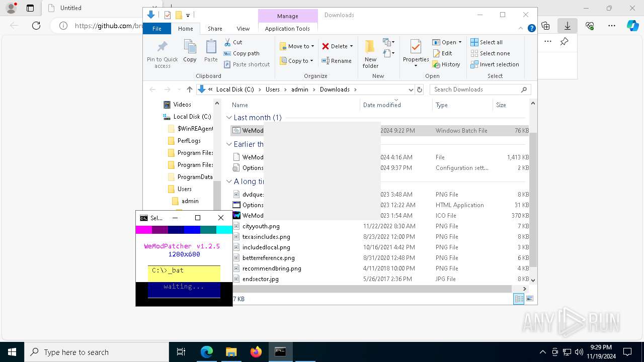Click Select none in ribbon

[x=490, y=53]
